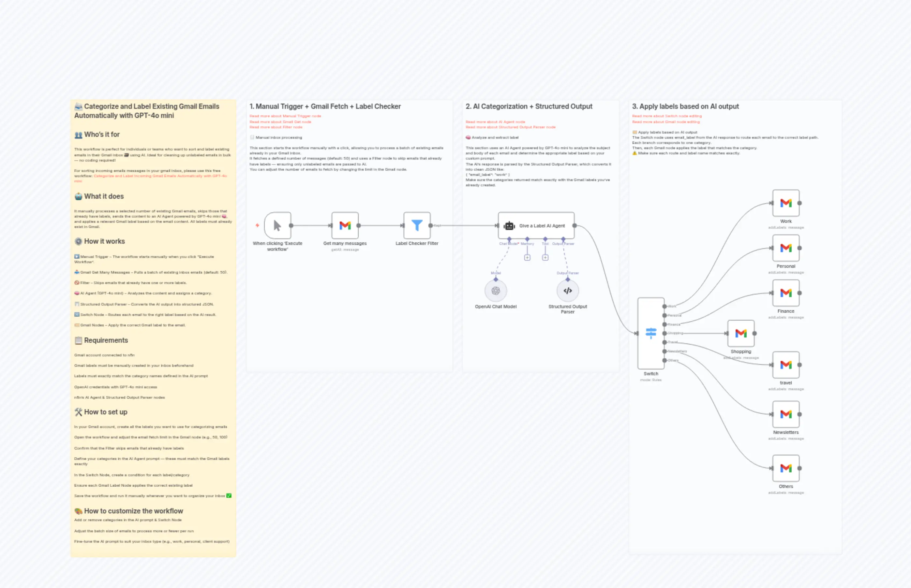This screenshot has height=588, width=911.
Task: Click the plus connector under the Memory port
Action: coord(527,258)
